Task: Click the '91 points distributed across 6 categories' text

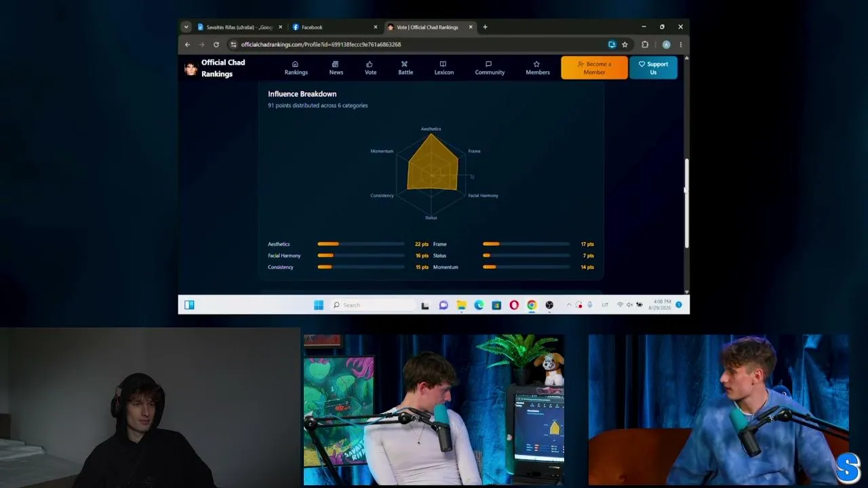Action: tap(317, 106)
